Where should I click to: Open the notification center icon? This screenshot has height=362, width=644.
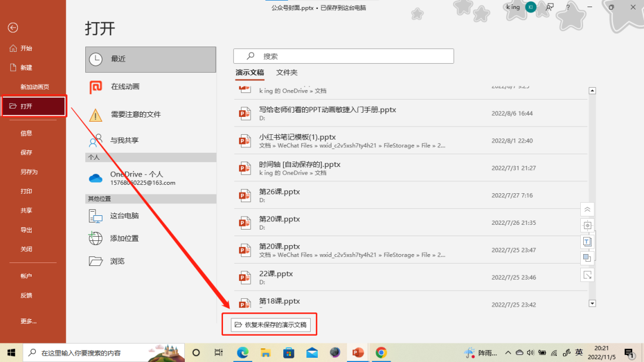[x=629, y=352]
